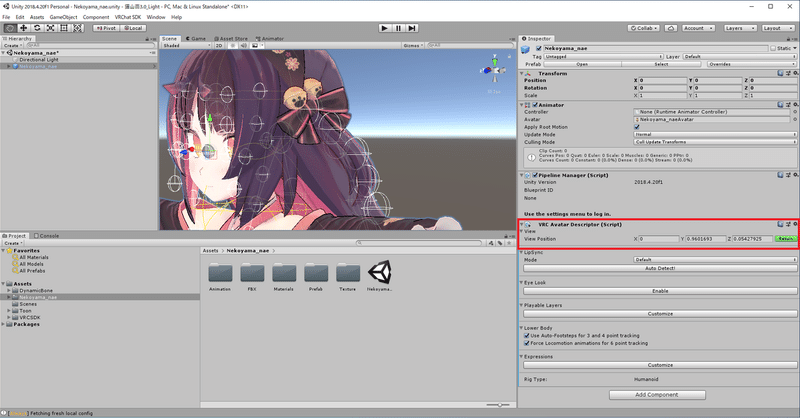Viewport: 800px width, 418px height.
Task: Switch to the Asset Store tab
Action: coord(231,39)
